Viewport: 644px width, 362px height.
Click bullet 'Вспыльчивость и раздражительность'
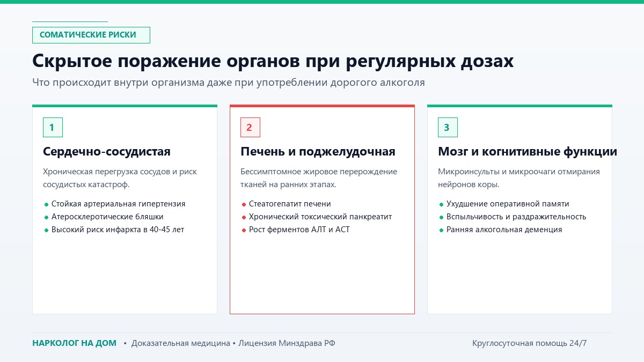coord(516,217)
